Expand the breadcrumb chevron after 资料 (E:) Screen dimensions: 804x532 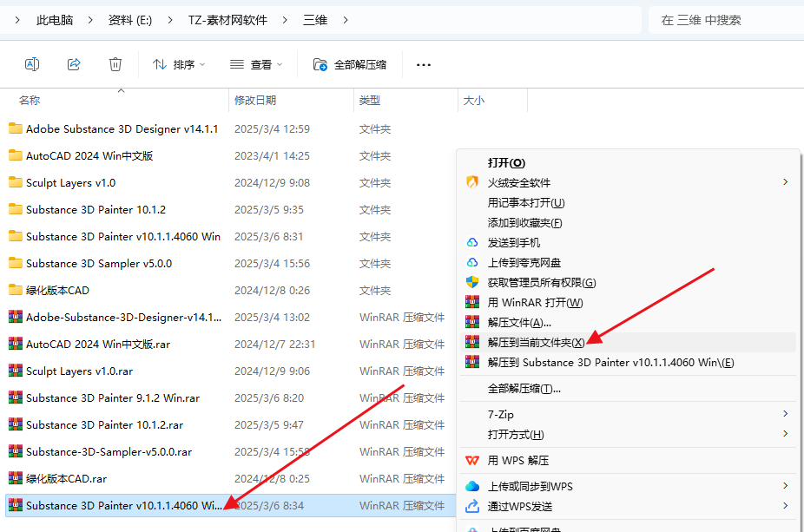169,20
